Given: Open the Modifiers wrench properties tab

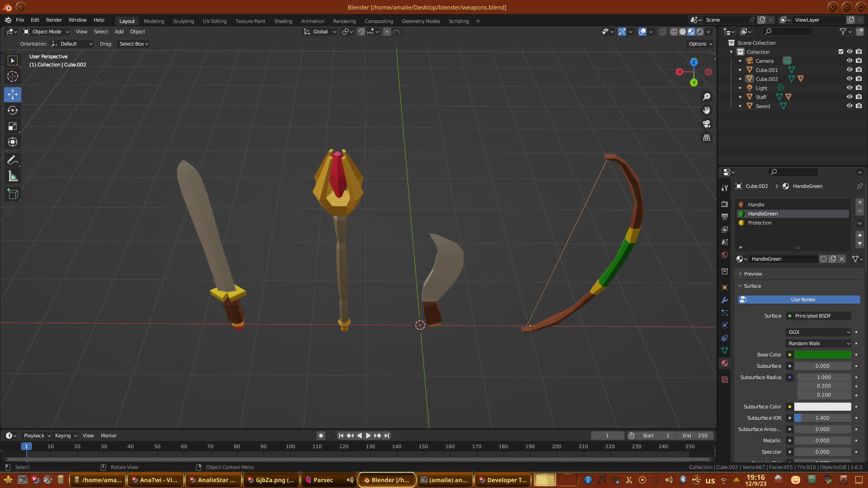Looking at the screenshot, I should (725, 300).
